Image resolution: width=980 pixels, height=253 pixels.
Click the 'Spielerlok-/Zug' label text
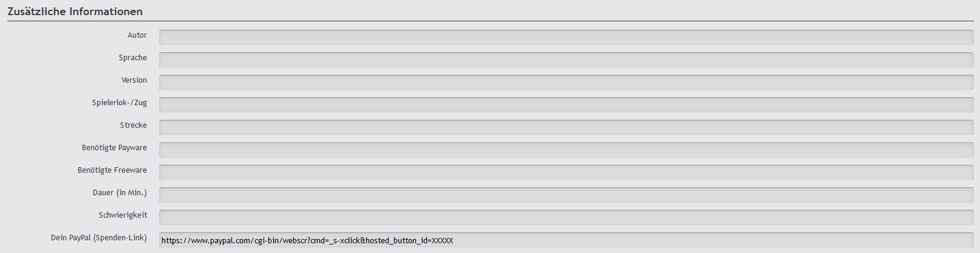pyautogui.click(x=120, y=103)
